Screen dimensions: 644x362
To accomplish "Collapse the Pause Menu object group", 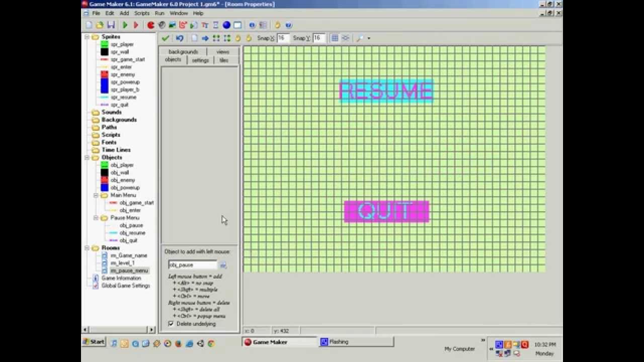I will coord(96,218).
